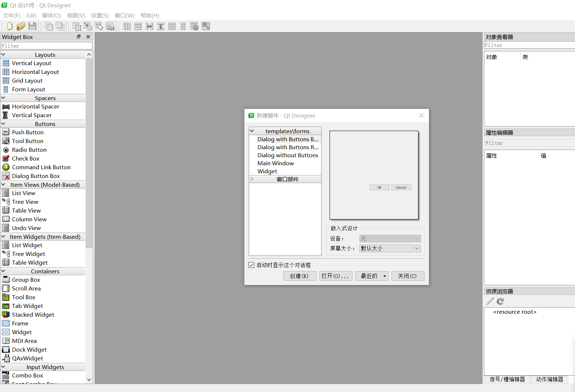Click the 对象查看器 filter input

point(529,45)
